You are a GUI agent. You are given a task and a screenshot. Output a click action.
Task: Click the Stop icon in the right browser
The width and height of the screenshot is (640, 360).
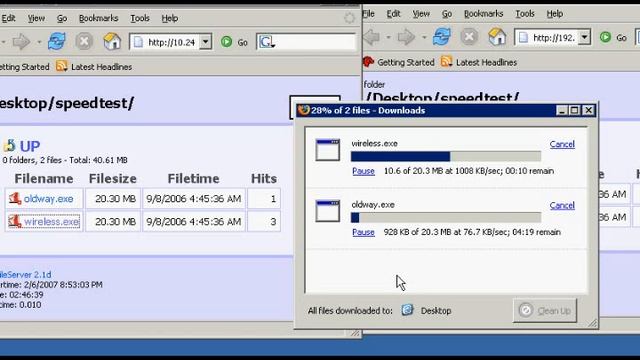point(469,37)
